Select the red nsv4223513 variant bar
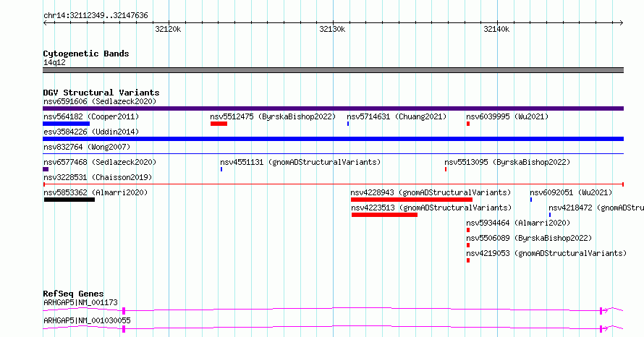 coord(384,215)
